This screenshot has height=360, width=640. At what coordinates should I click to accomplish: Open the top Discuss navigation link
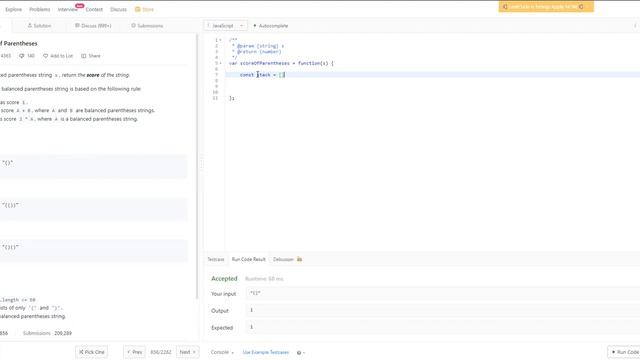coord(118,9)
